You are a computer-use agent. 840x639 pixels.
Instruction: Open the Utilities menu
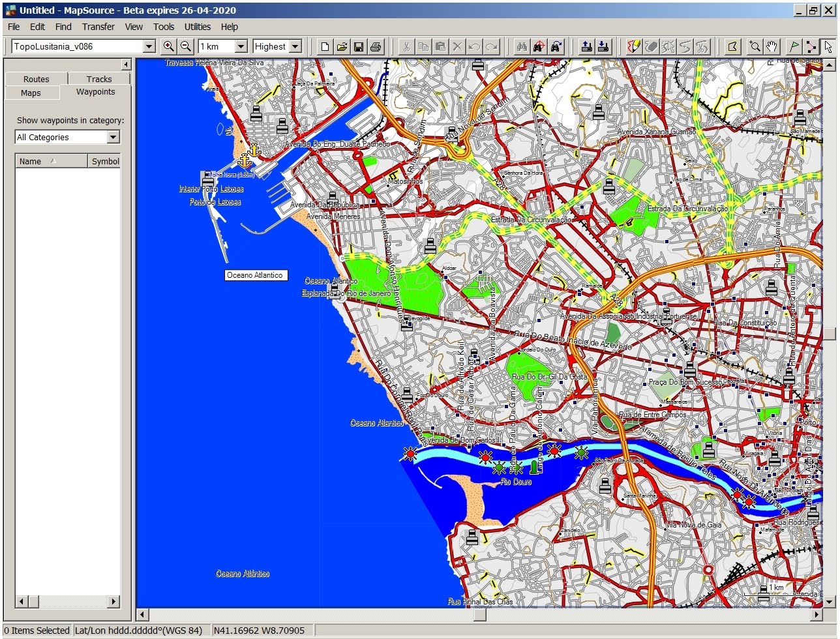coord(198,27)
